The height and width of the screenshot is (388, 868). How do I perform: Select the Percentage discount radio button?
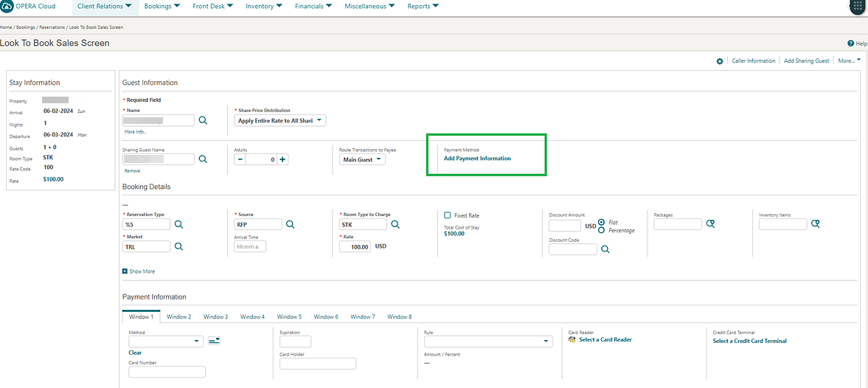(602, 229)
